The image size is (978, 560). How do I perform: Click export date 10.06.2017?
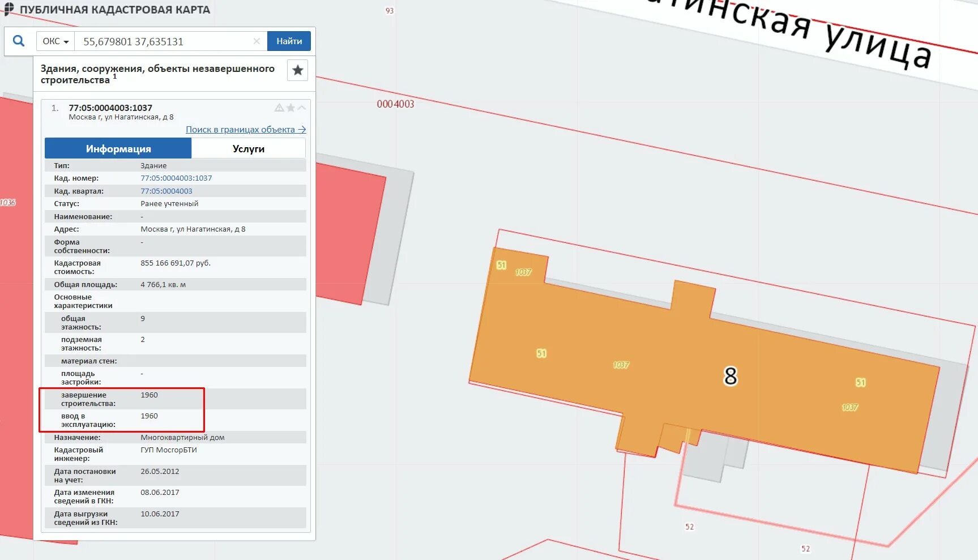click(160, 514)
